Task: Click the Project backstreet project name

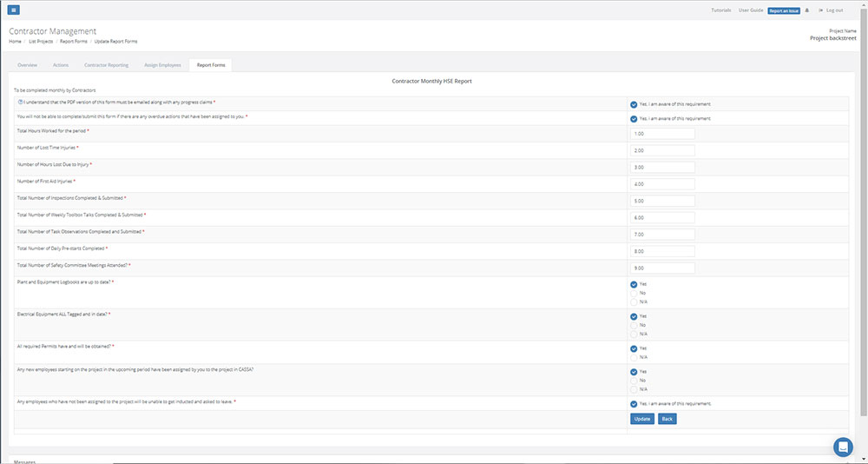Action: tap(833, 38)
